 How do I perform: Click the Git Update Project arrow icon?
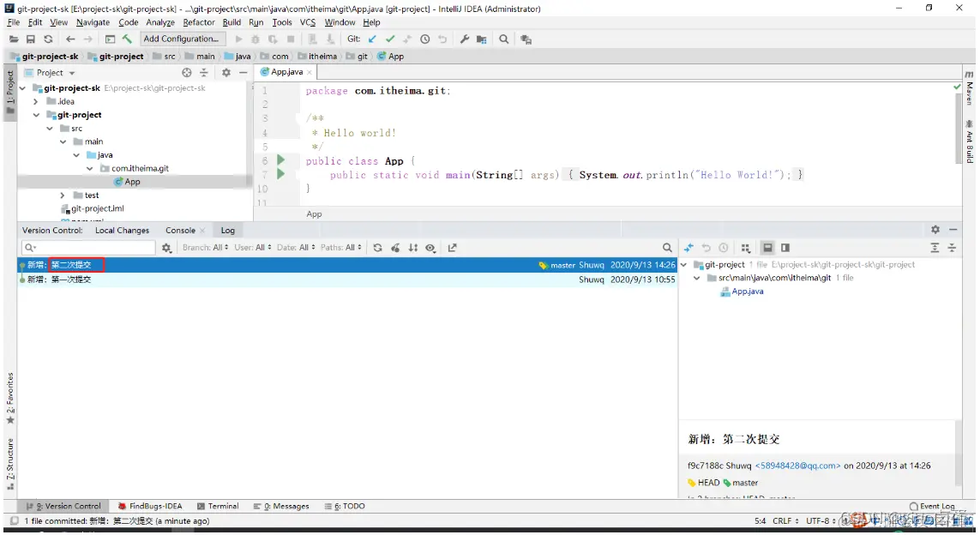coord(372,39)
